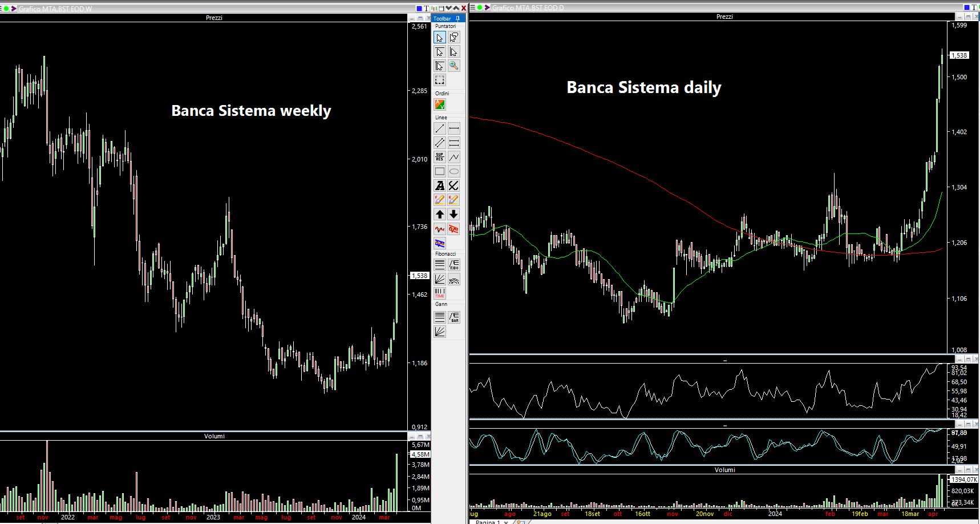The height and width of the screenshot is (524, 980).
Task: Pin the floating Toolbar panel
Action: pos(457,19)
